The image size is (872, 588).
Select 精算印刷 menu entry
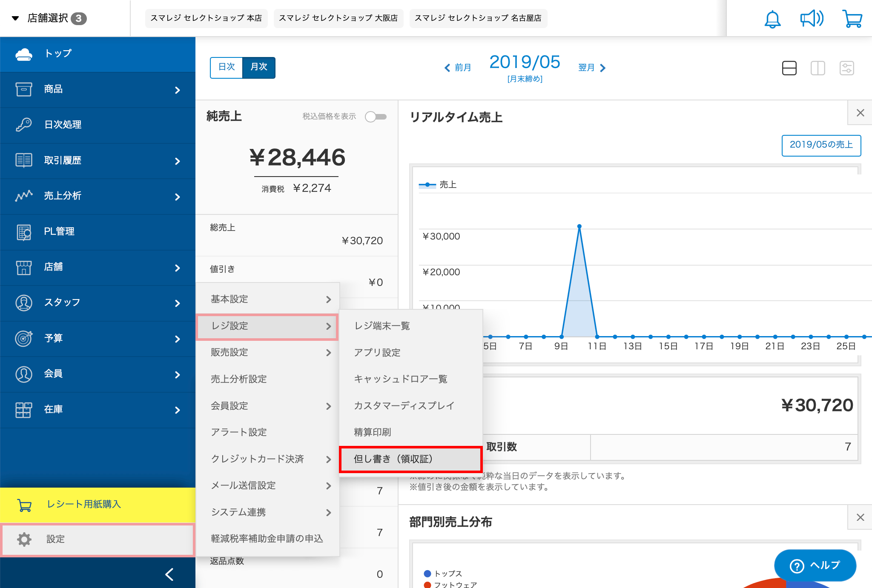coord(411,432)
